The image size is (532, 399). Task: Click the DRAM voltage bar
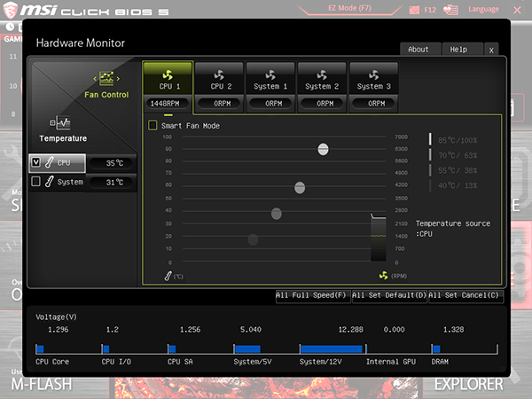(x=436, y=348)
